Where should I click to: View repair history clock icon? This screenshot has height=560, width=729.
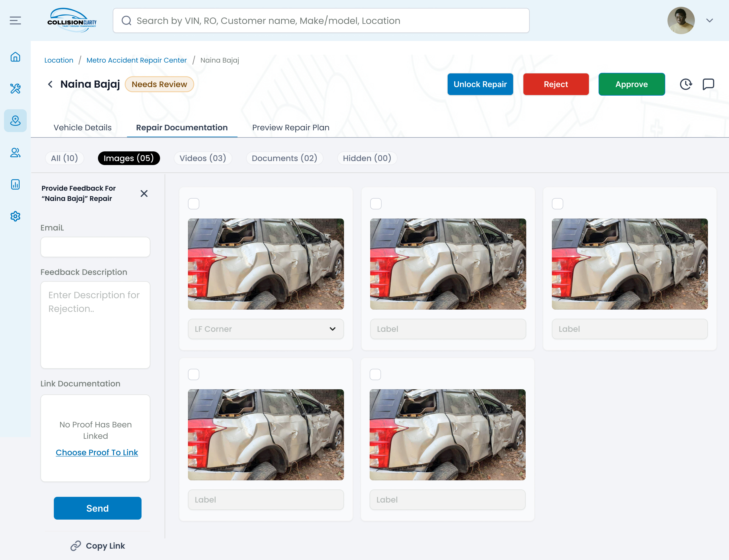pyautogui.click(x=686, y=84)
